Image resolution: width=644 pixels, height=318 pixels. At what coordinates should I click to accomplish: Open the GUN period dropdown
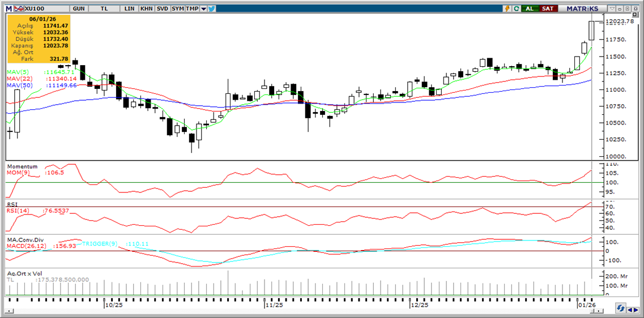point(79,8)
